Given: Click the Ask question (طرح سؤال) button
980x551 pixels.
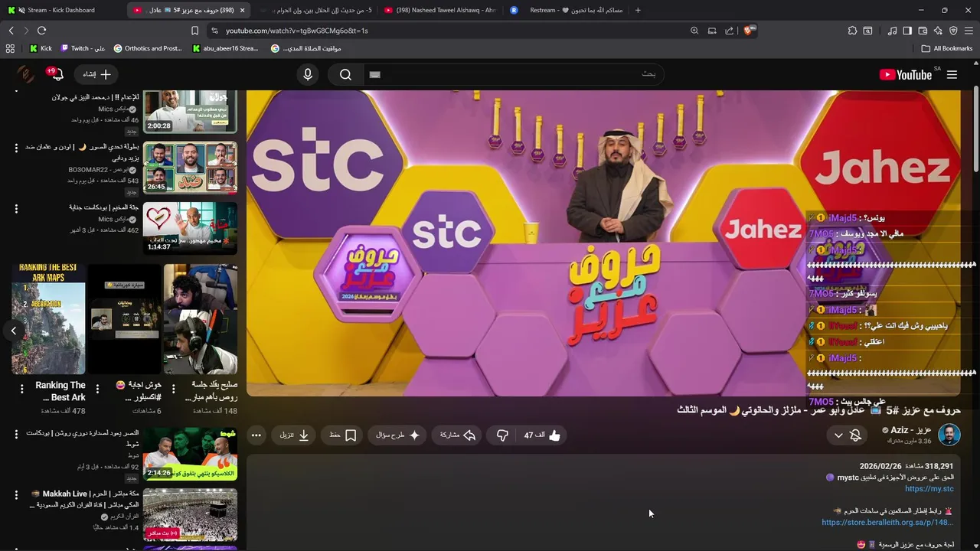Looking at the screenshot, I should pos(398,435).
